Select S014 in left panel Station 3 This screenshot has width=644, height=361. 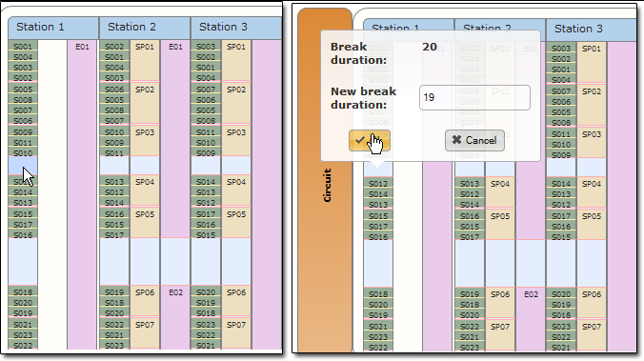coord(206,182)
